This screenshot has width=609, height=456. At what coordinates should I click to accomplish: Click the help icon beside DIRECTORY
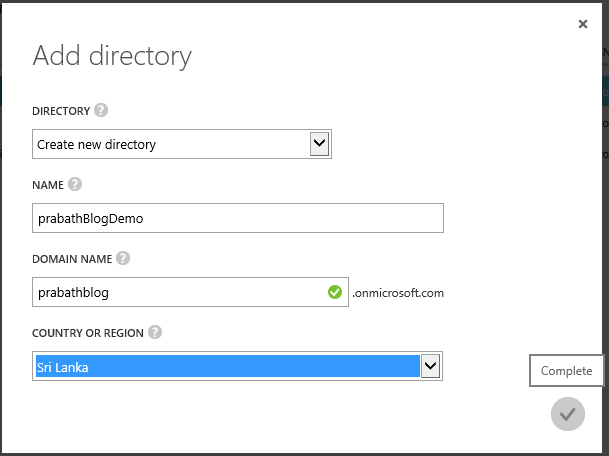click(x=101, y=111)
